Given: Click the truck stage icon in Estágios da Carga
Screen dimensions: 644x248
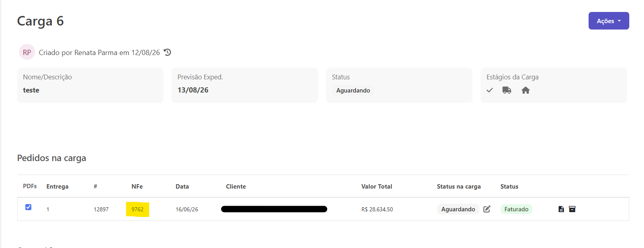Looking at the screenshot, I should pos(507,90).
